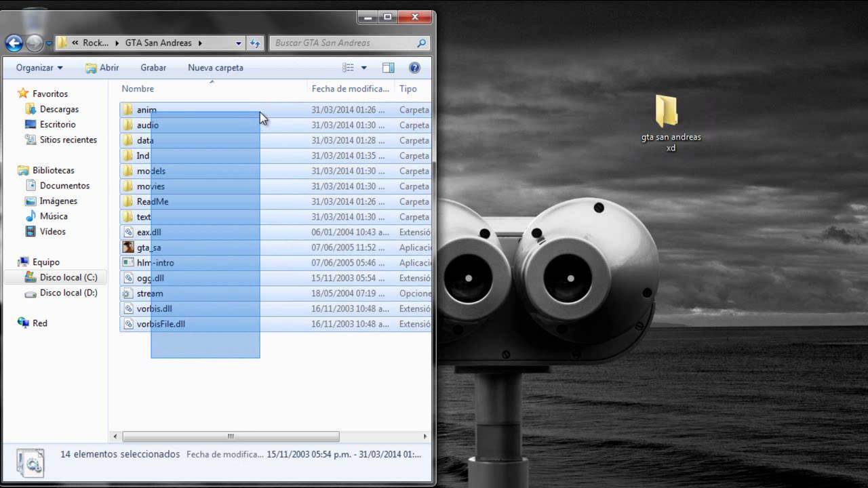
Task: Open the Help question mark button
Action: coord(414,68)
